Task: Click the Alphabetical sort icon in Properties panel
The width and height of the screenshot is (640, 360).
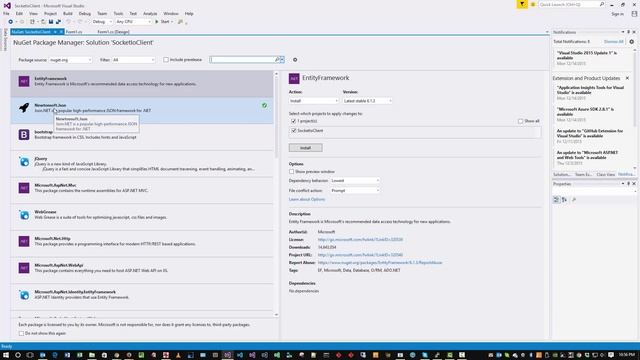Action: coord(564,200)
